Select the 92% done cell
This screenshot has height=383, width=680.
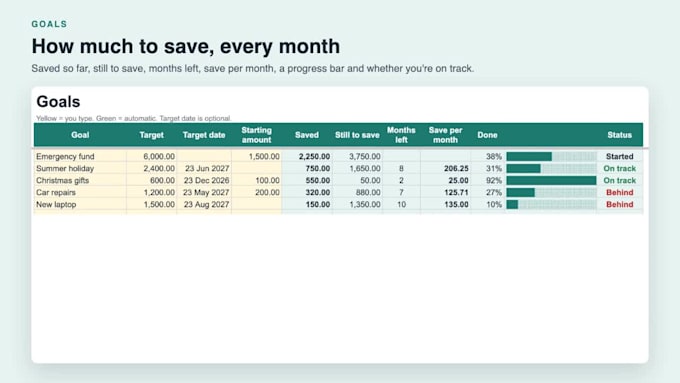pos(487,180)
